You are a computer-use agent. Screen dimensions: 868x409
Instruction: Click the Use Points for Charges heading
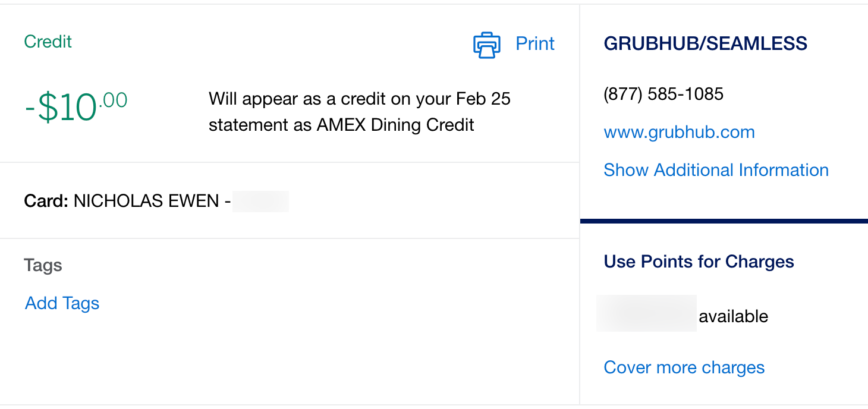699,262
